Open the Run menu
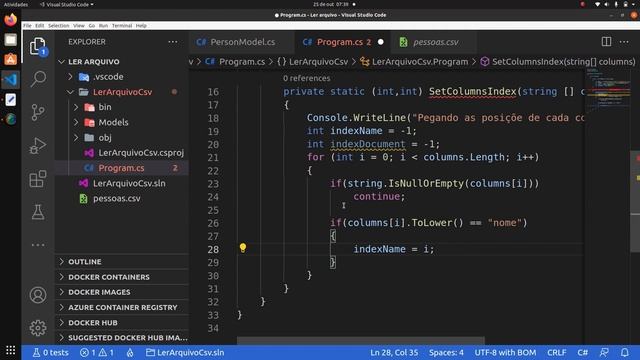 pos(103,26)
